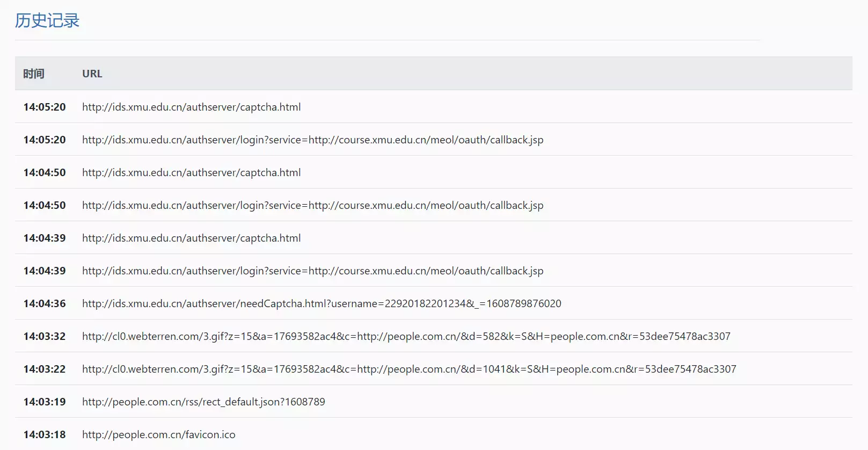Viewport: 868px width, 450px height.
Task: Click the URL column header
Action: pos(92,74)
